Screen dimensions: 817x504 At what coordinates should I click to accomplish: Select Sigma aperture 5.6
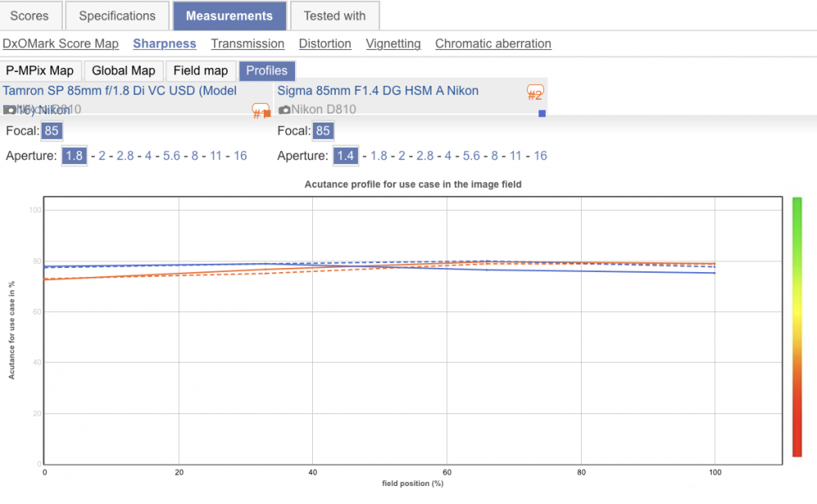(x=471, y=156)
